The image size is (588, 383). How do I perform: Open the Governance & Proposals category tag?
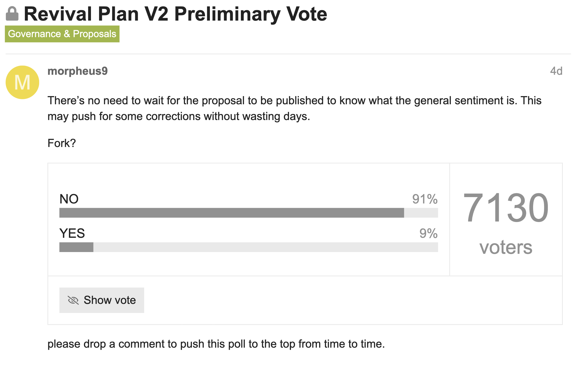(62, 34)
